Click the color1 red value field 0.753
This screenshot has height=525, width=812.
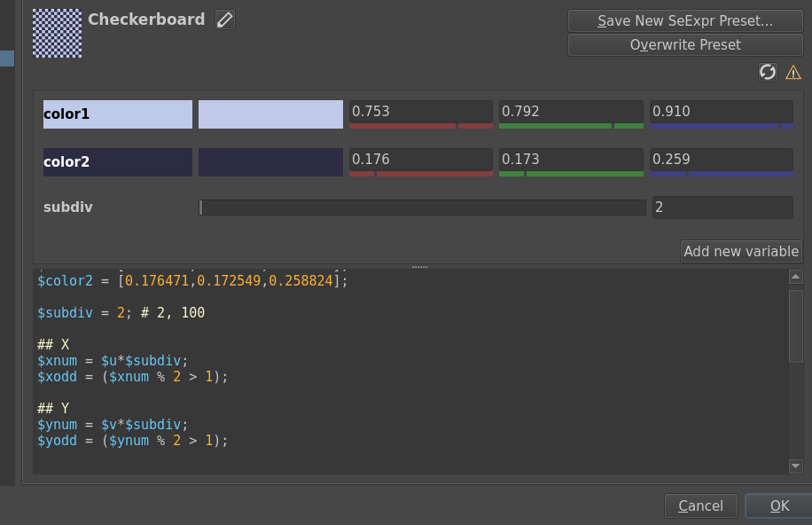[x=420, y=112]
